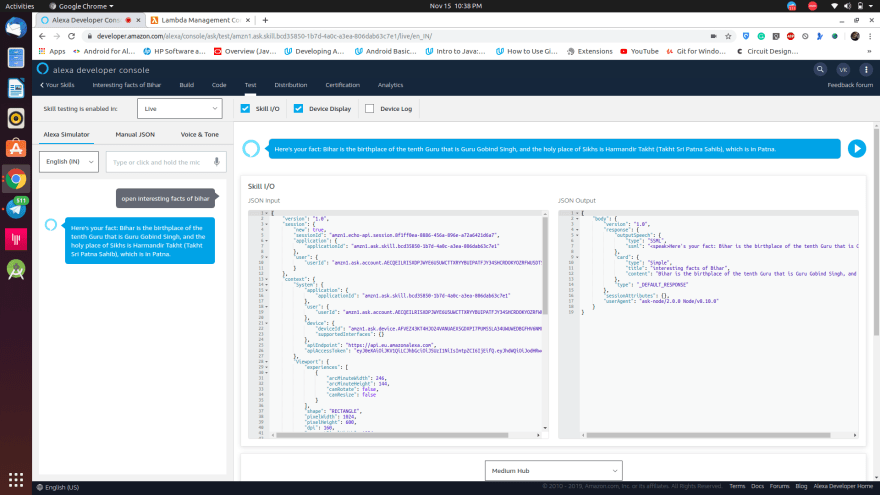This screenshot has height=495, width=880.
Task: Click the 'open interesting facts of bihar' utterance bubble
Action: click(x=166, y=198)
